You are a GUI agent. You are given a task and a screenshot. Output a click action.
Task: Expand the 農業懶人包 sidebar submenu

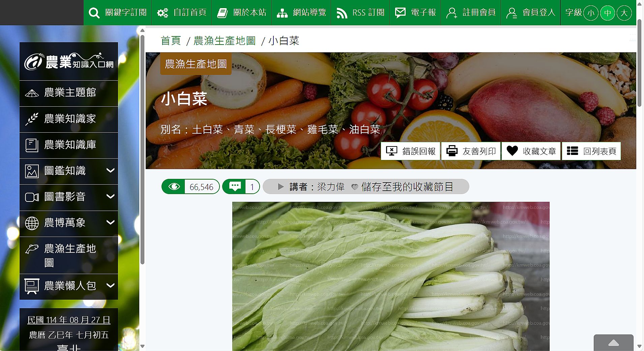110,286
